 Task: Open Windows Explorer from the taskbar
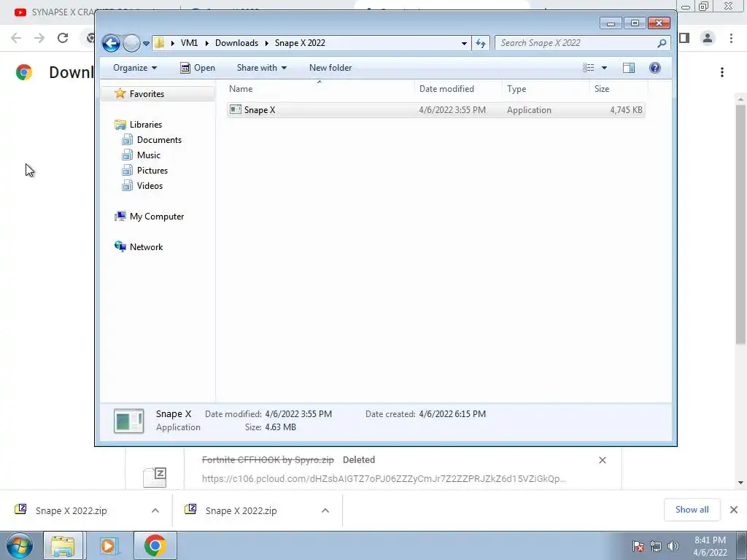tap(63, 545)
